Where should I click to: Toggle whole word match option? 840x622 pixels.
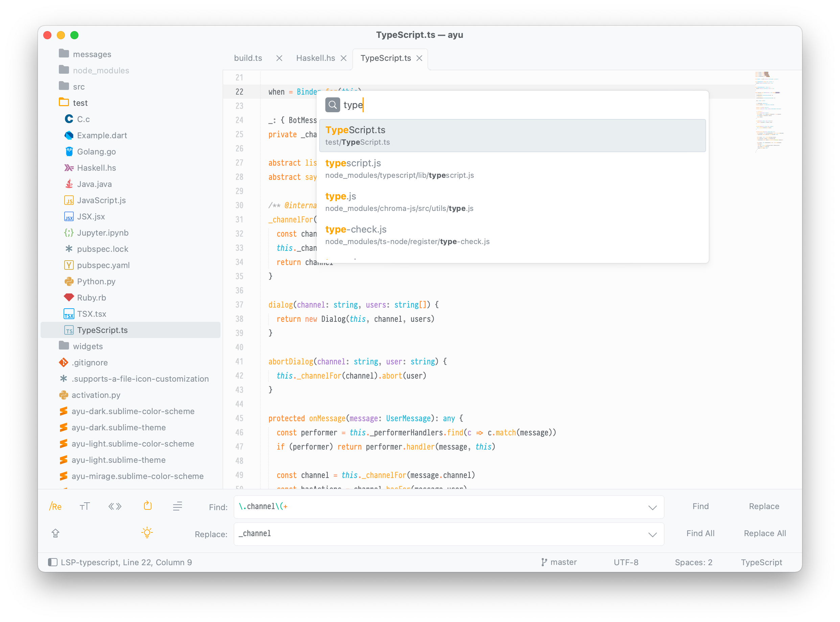115,506
